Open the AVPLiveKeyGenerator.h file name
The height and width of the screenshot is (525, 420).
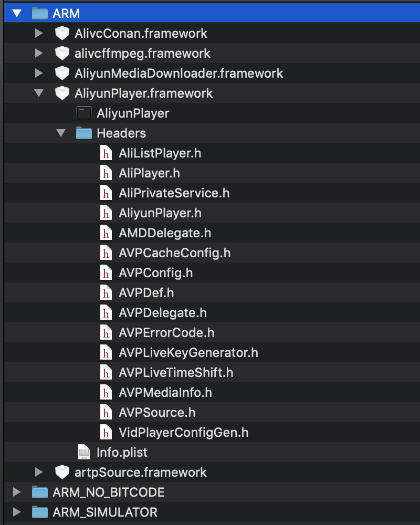click(x=188, y=353)
